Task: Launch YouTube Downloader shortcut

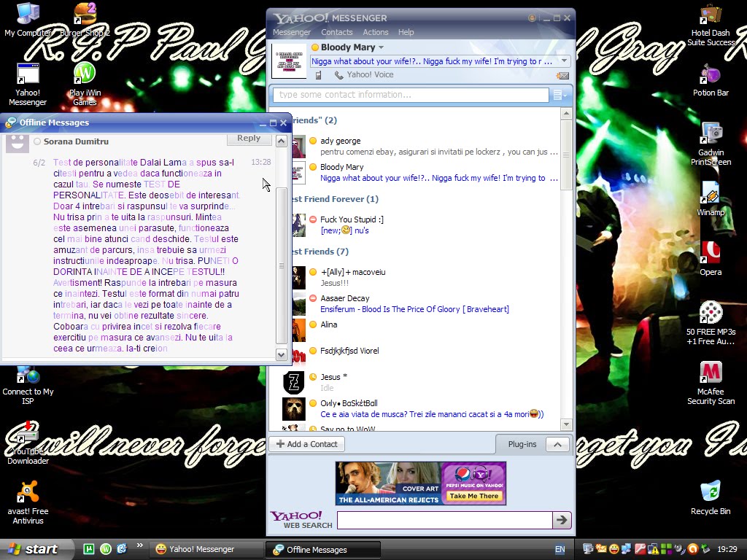Action: (x=28, y=444)
